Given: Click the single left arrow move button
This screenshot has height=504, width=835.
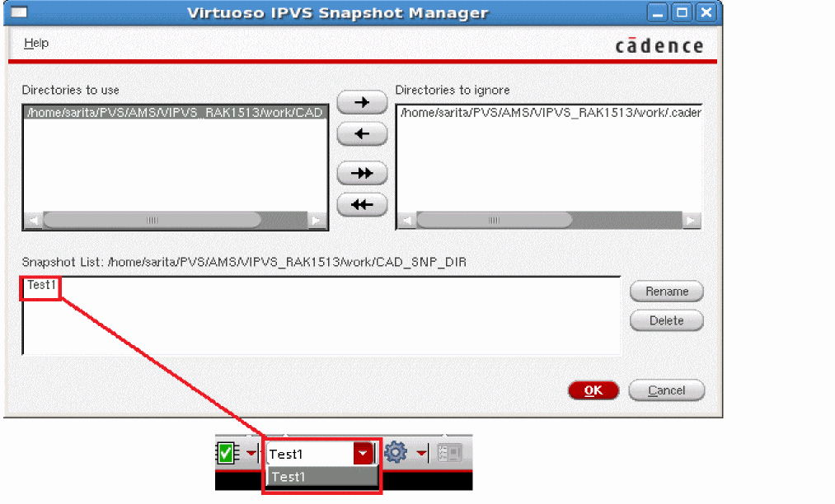Looking at the screenshot, I should pyautogui.click(x=362, y=133).
